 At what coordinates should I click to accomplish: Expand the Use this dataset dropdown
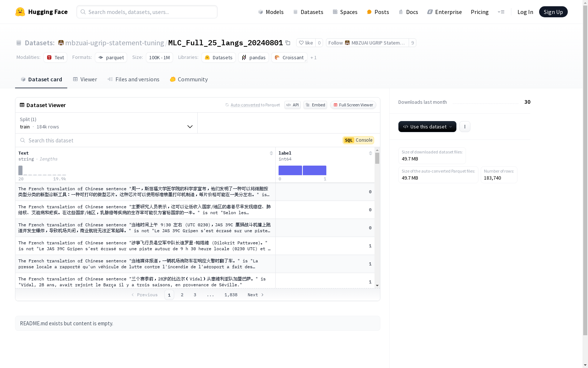pos(427,127)
